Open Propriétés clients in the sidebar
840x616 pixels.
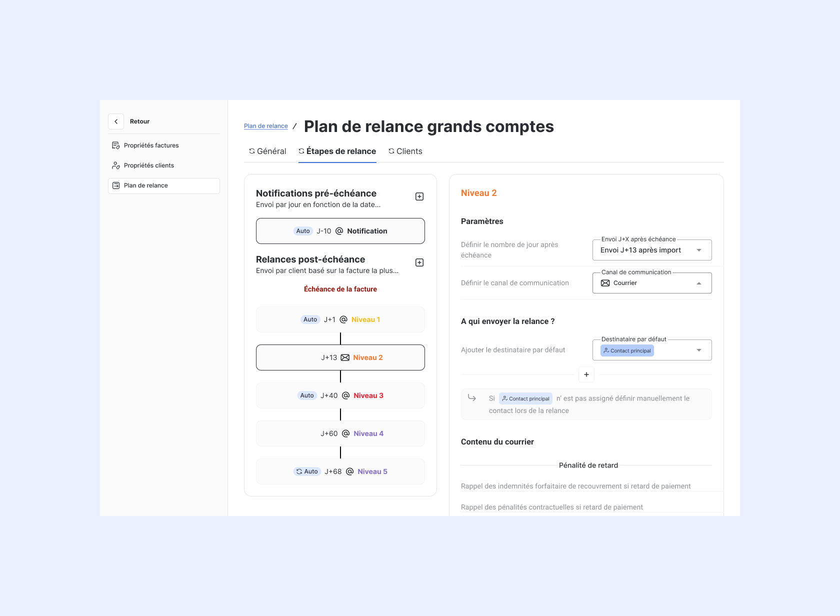164,165
